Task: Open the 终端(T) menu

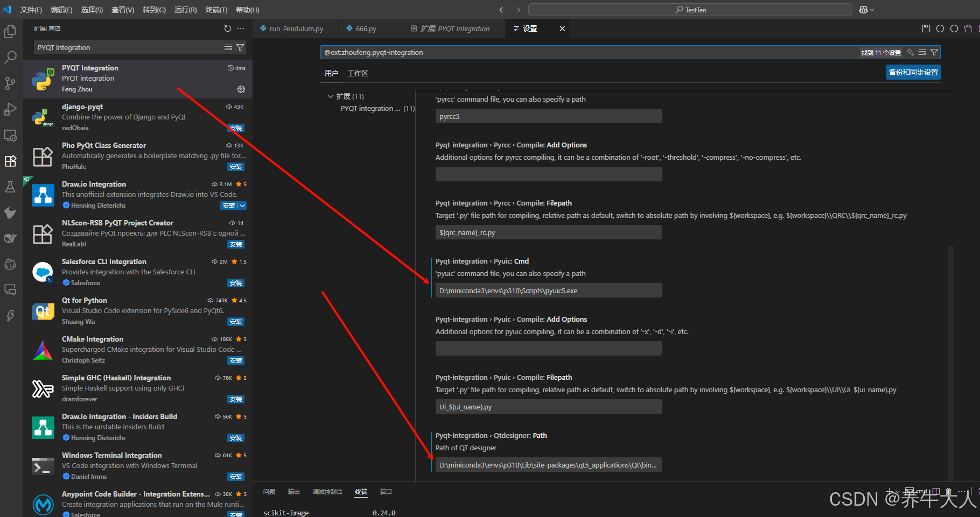Action: [216, 10]
